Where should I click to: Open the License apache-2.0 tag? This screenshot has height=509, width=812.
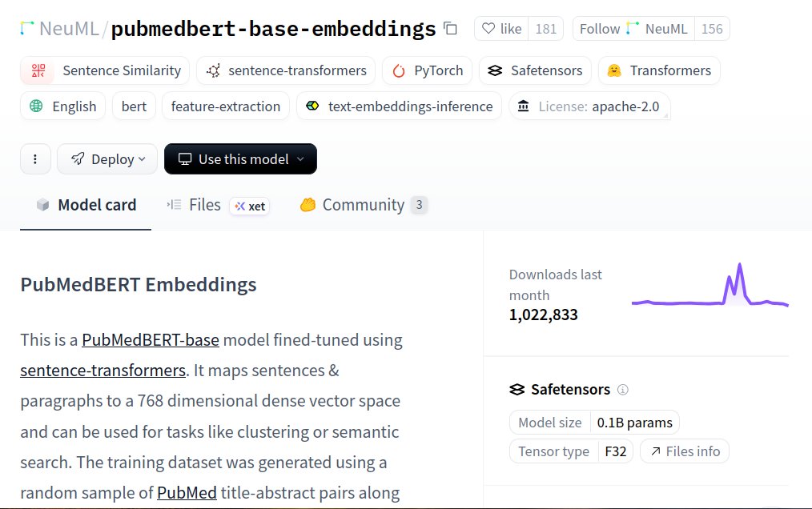(x=590, y=106)
